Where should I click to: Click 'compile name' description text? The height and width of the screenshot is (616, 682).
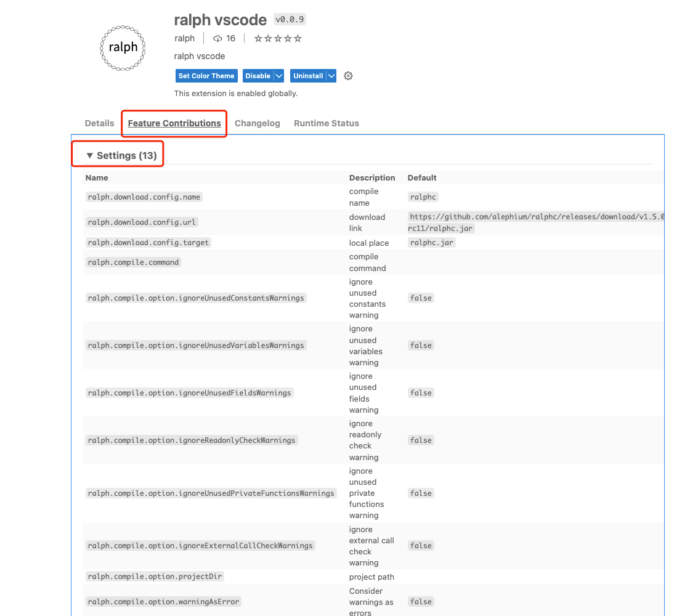[363, 197]
